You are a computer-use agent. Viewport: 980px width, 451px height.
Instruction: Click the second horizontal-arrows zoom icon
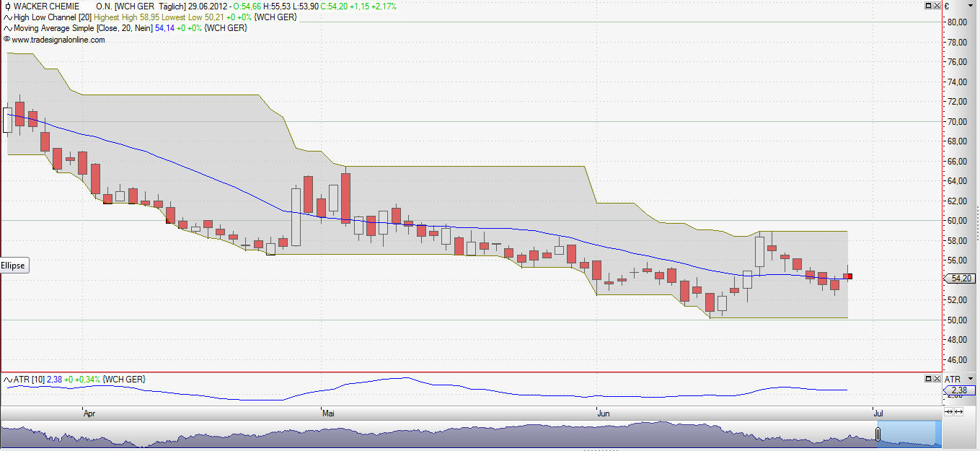tap(960, 411)
